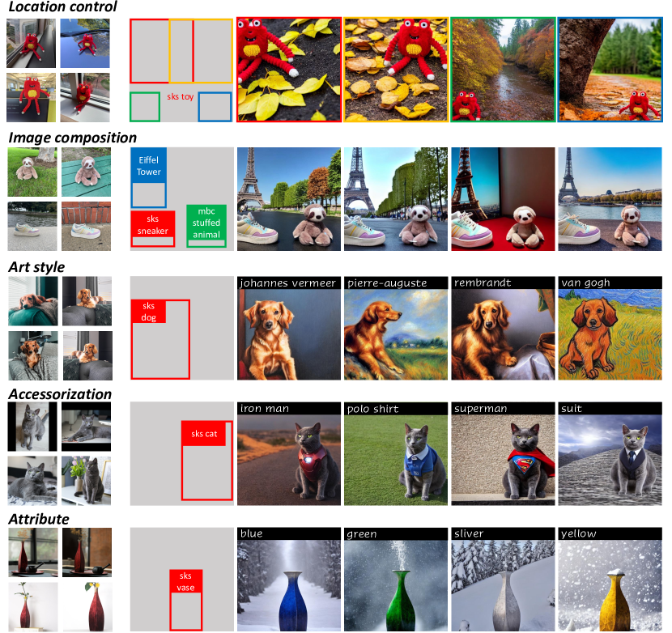The width and height of the screenshot is (672, 633).
Task: Select sloth plush on grass photo
Action: (32, 172)
